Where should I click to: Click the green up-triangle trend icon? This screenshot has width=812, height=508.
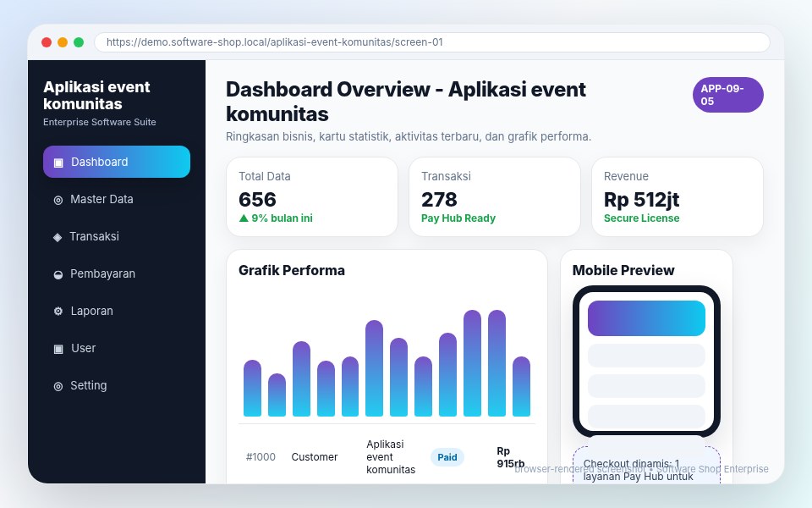(244, 218)
